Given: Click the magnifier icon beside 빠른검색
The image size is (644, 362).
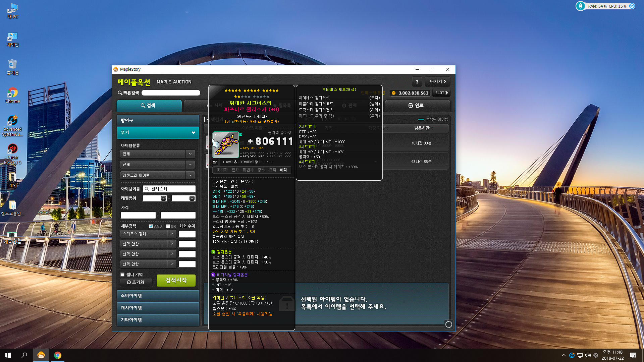Looking at the screenshot, I should [x=120, y=93].
